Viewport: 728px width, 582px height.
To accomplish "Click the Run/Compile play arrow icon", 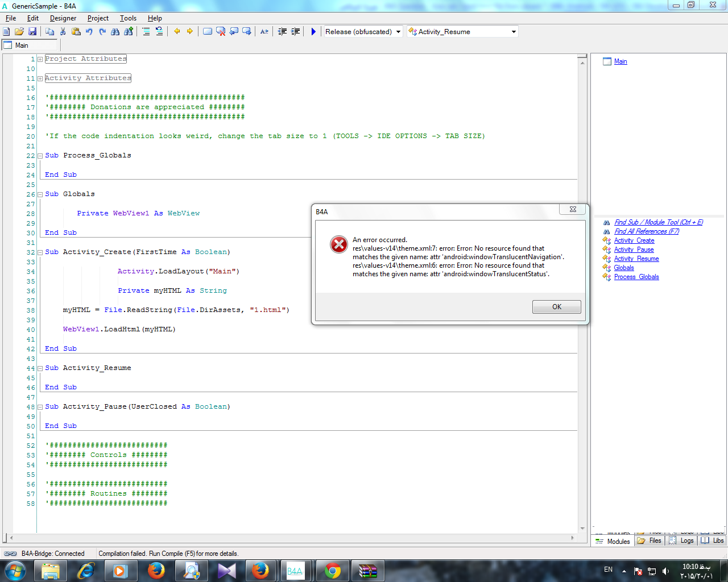I will pyautogui.click(x=313, y=32).
